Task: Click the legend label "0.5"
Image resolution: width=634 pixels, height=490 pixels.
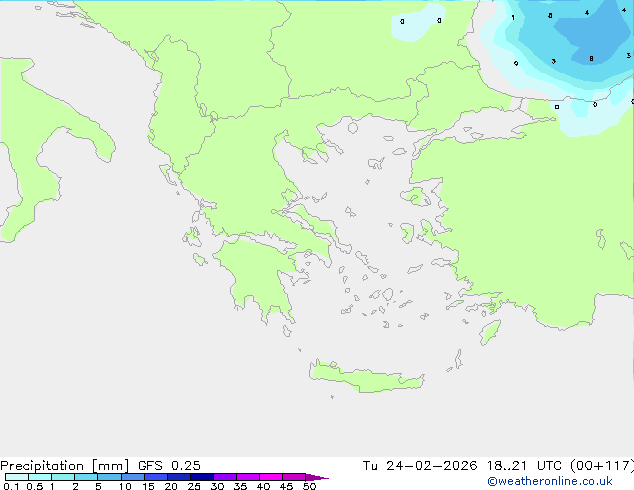Action: coord(34,486)
